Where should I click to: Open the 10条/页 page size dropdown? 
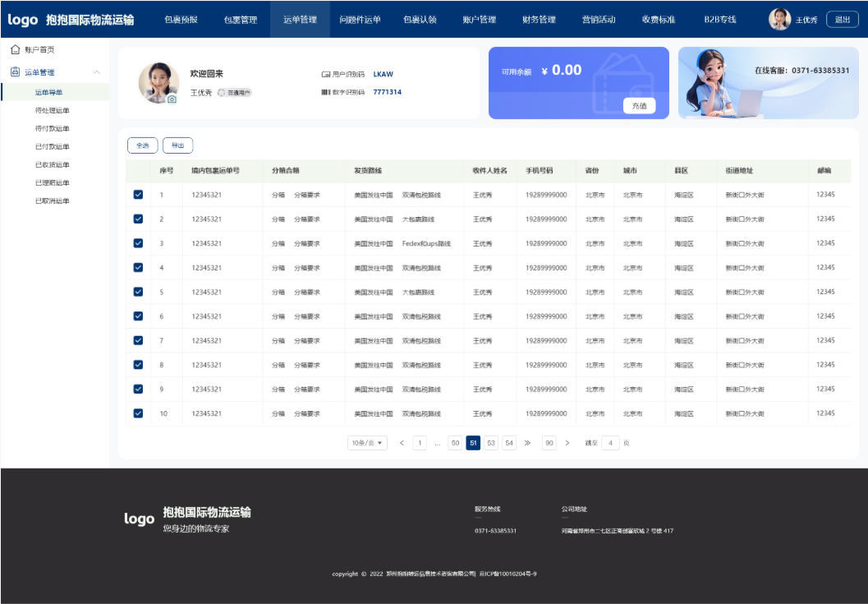point(368,443)
